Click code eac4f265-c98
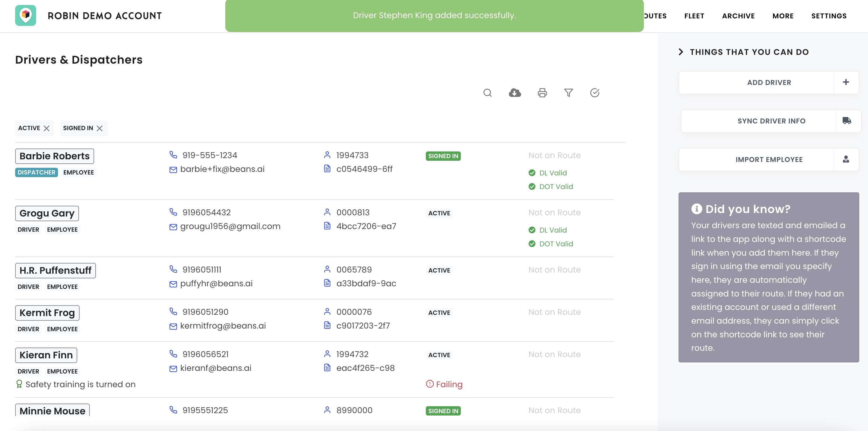 [365, 368]
